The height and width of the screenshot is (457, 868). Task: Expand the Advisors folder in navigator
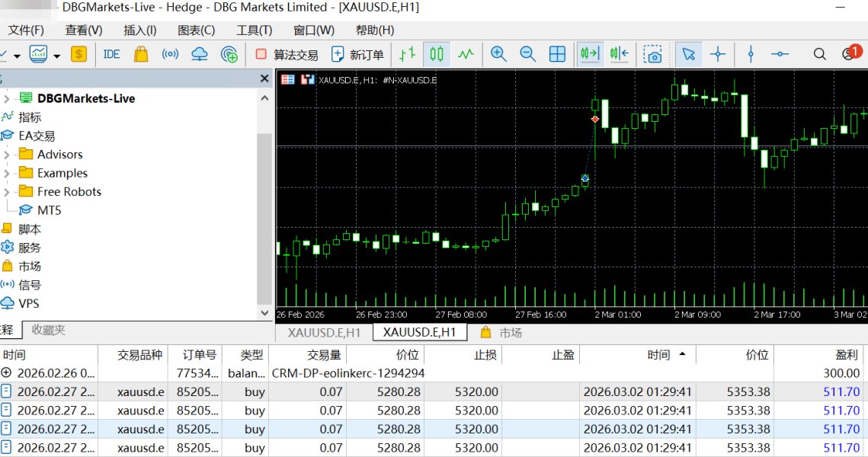pyautogui.click(x=7, y=155)
